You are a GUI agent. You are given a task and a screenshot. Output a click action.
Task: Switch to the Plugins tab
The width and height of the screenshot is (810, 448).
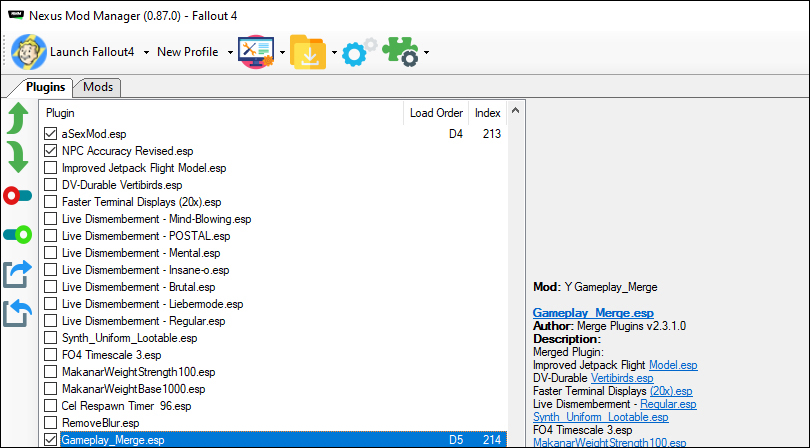click(45, 87)
